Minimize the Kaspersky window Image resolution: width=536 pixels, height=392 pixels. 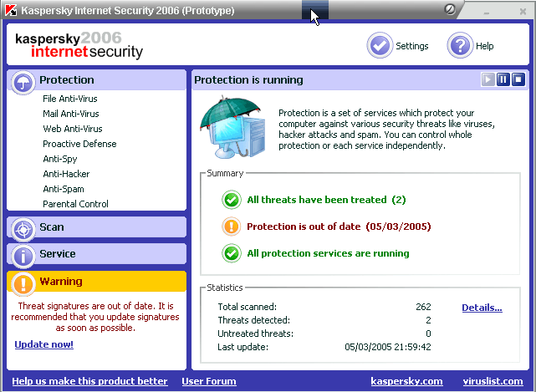coord(487,12)
